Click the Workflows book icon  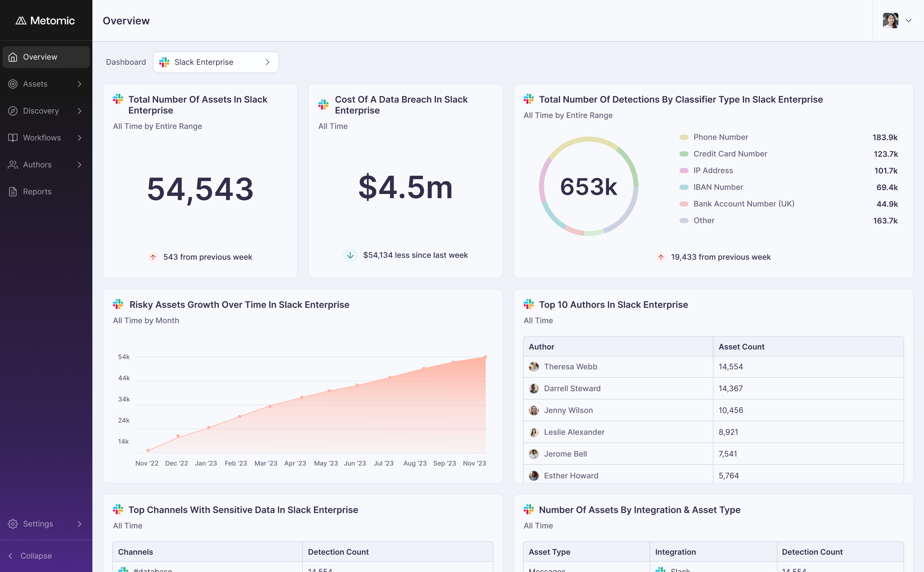(13, 138)
